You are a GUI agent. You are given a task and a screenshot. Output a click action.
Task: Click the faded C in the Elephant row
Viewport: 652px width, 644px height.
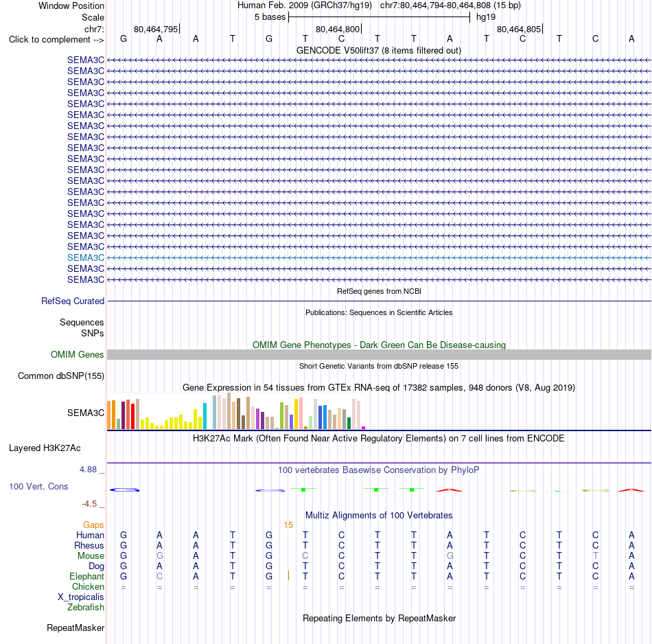[x=160, y=577]
